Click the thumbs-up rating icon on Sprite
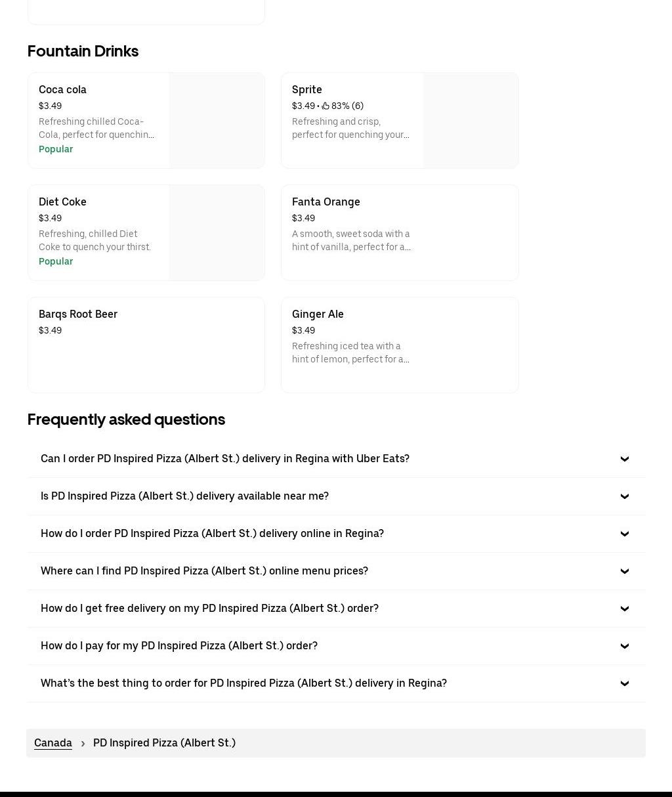672x797 pixels. click(325, 106)
